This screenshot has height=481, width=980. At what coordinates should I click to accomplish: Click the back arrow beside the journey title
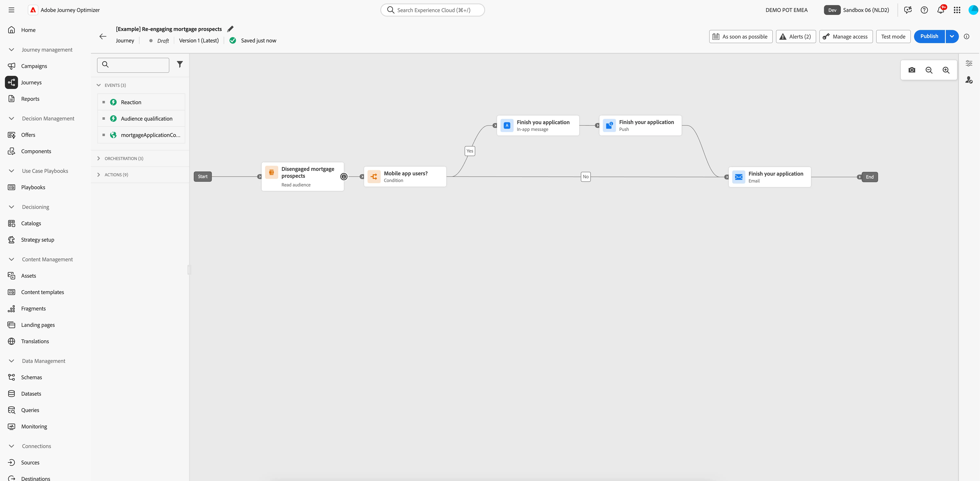coord(103,37)
